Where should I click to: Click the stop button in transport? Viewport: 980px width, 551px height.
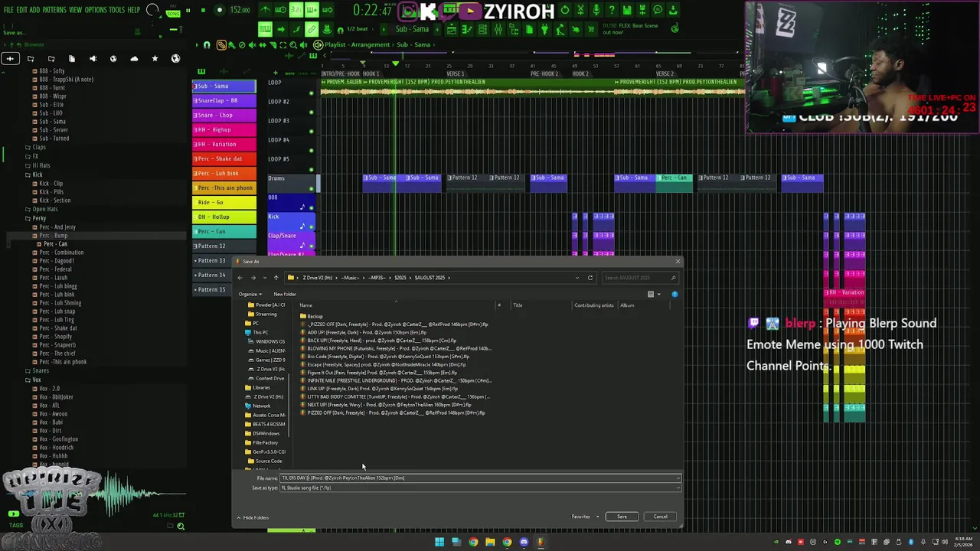coord(204,11)
